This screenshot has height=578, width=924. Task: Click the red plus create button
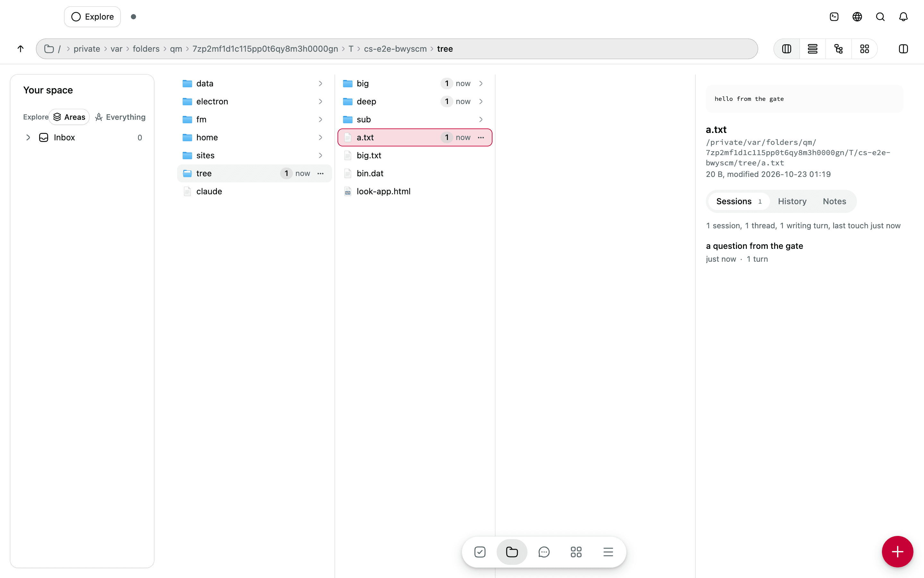(x=897, y=551)
